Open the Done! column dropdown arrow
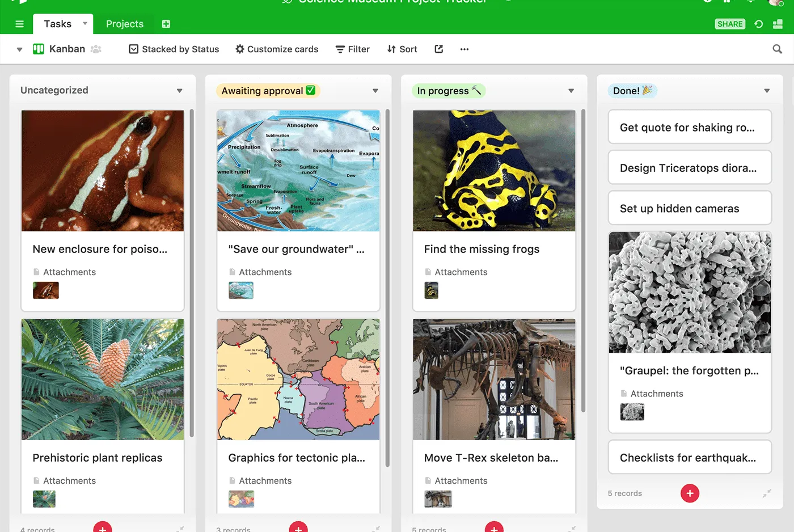This screenshot has height=532, width=794. click(x=767, y=91)
